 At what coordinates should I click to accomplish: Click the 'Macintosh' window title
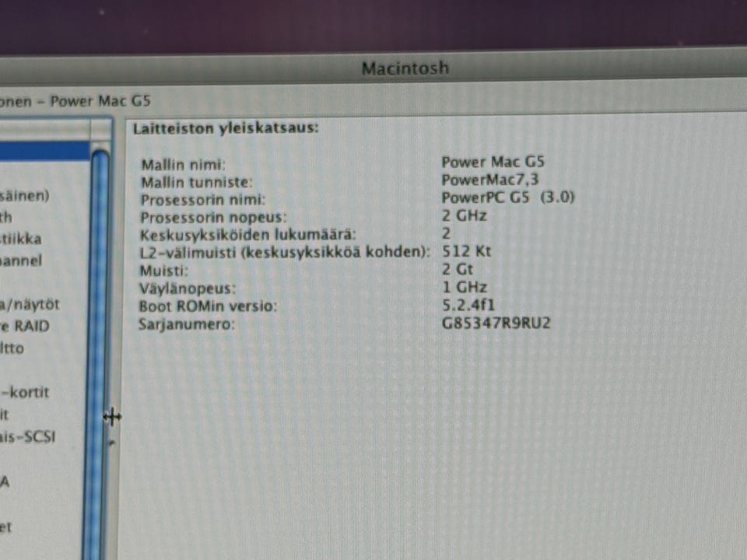point(405,68)
